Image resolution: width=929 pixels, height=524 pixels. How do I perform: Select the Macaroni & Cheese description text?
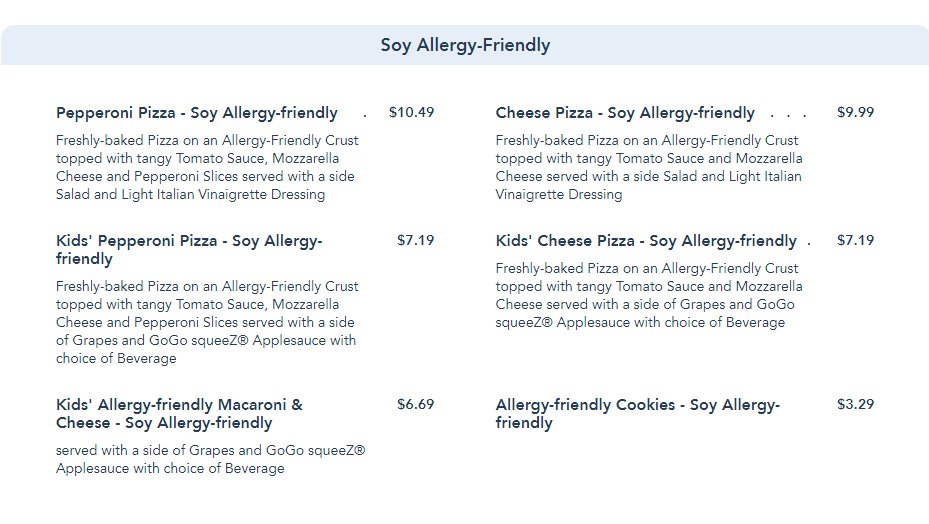(210, 459)
